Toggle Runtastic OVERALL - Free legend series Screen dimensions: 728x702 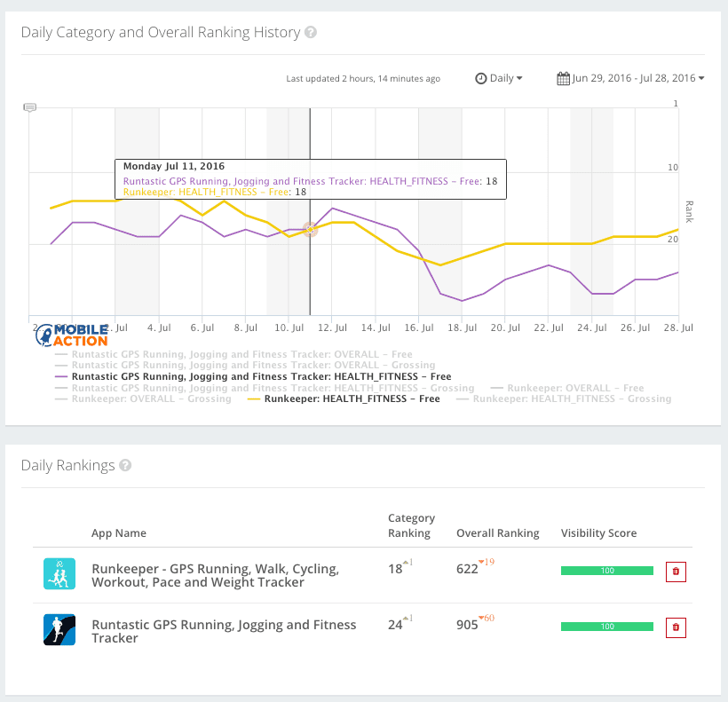coord(241,354)
